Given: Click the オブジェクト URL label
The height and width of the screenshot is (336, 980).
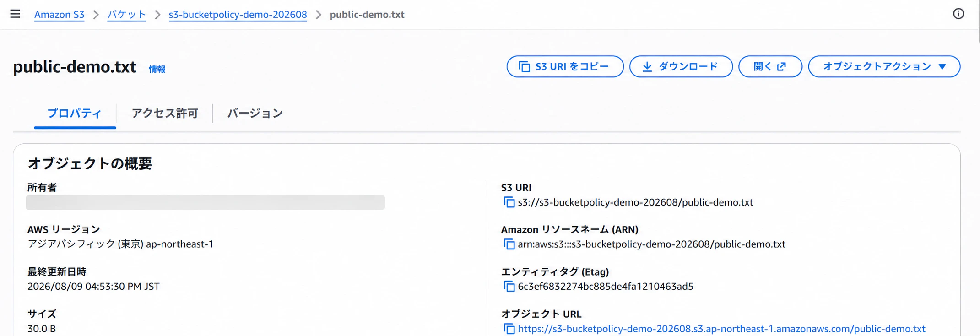Looking at the screenshot, I should 541,314.
